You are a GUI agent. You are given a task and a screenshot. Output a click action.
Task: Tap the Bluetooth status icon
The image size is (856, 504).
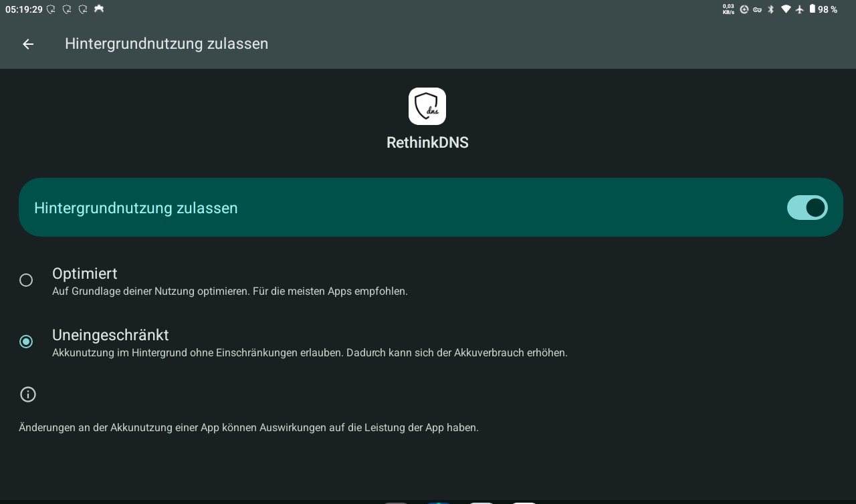pos(771,9)
